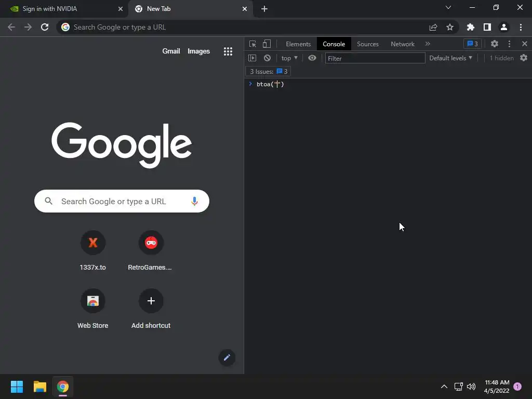The width and height of the screenshot is (532, 399).
Task: Click the Add shortcut button
Action: coord(151,309)
